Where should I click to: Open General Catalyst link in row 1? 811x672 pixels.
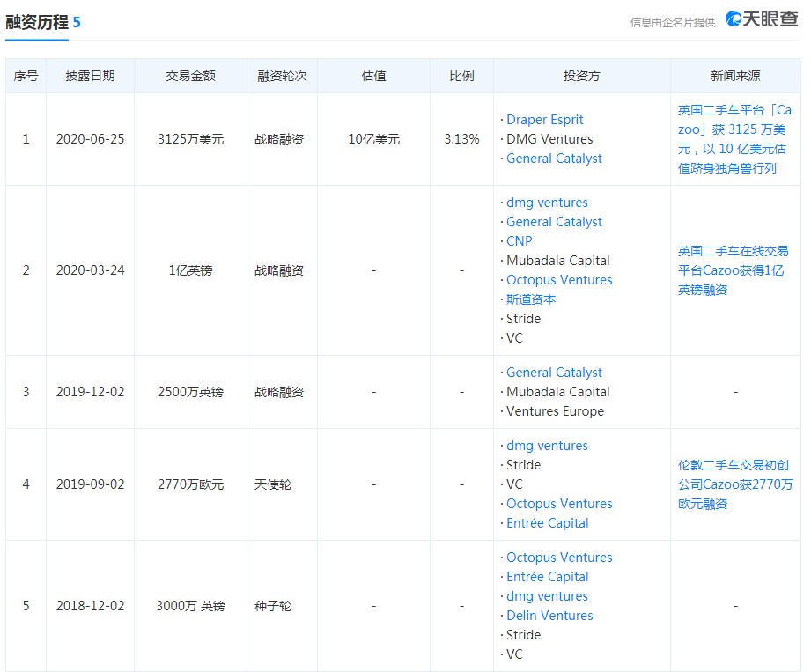click(x=554, y=159)
